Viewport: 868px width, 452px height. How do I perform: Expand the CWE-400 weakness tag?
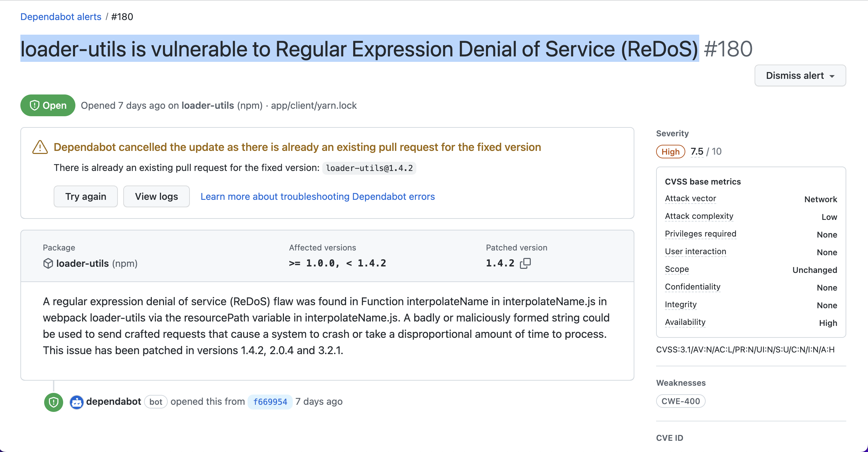(x=680, y=401)
